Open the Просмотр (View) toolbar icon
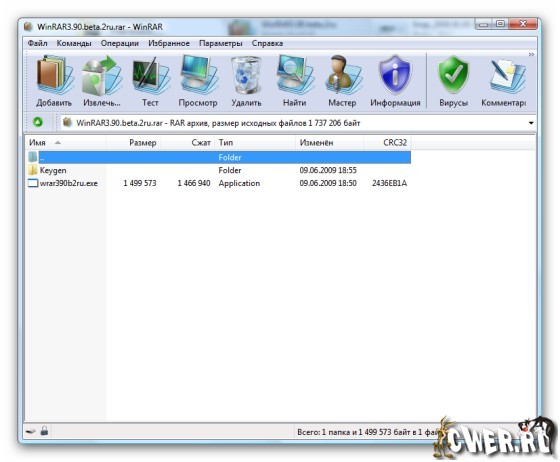This screenshot has width=560, height=462. tap(198, 76)
